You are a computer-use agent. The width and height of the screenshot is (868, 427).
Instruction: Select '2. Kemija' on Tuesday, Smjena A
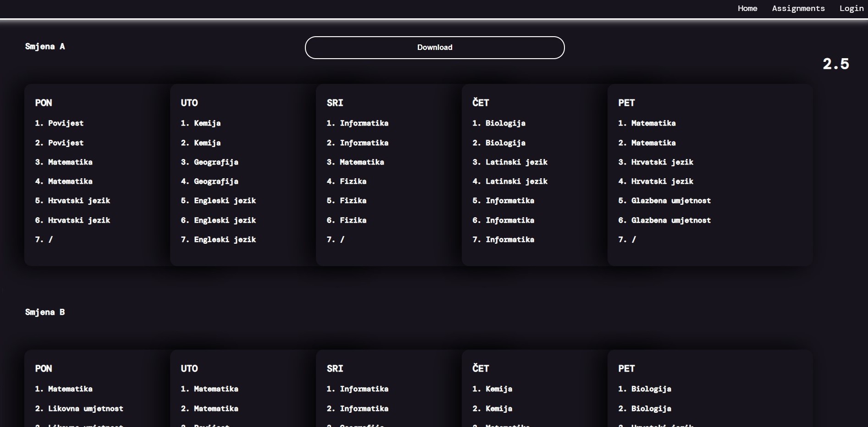[x=201, y=143]
